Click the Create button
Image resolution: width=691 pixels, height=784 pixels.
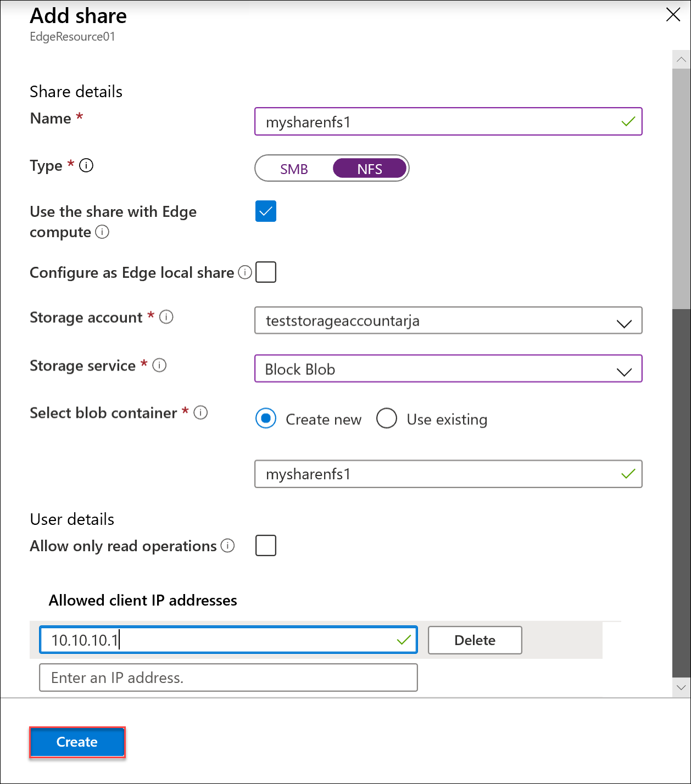77,742
